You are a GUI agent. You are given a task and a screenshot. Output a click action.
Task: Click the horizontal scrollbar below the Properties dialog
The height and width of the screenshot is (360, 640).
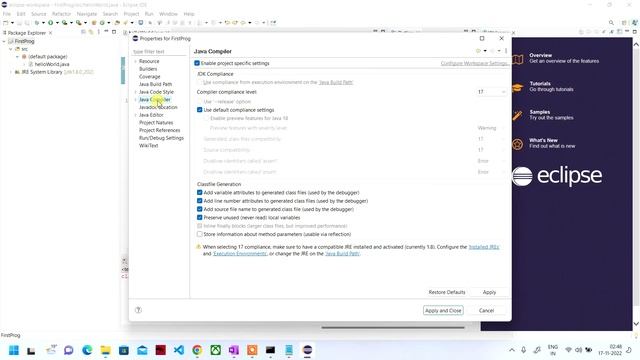coord(393,327)
